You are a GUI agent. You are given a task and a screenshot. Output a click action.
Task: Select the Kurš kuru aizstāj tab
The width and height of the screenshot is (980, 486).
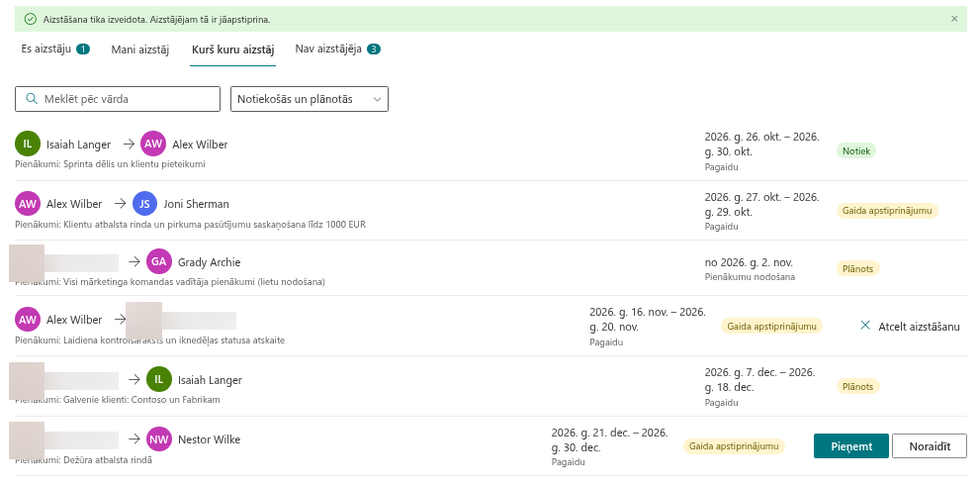(x=232, y=50)
